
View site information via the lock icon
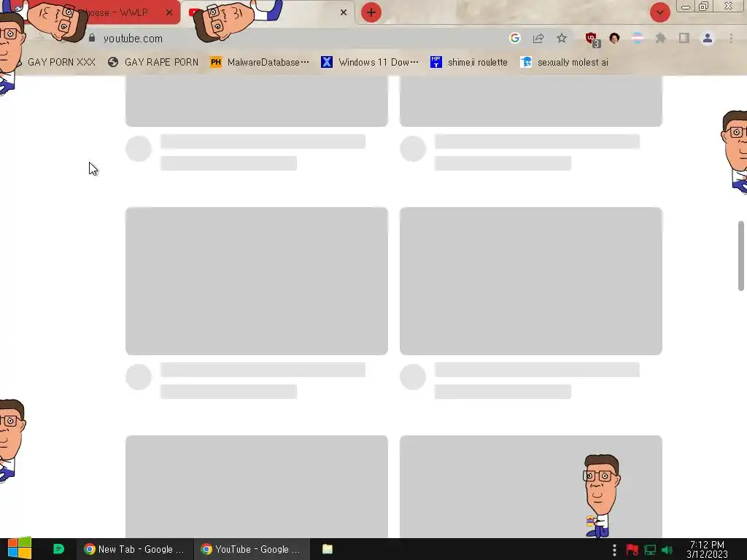[x=92, y=38]
